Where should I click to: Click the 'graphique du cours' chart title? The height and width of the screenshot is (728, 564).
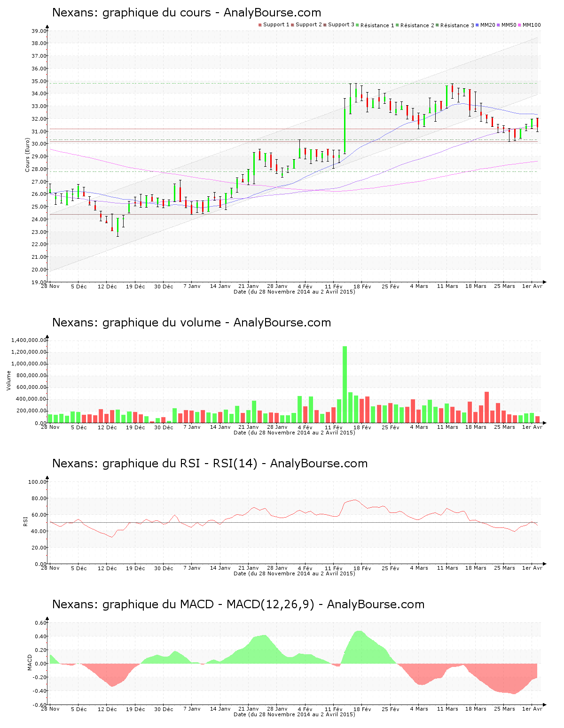(x=187, y=13)
